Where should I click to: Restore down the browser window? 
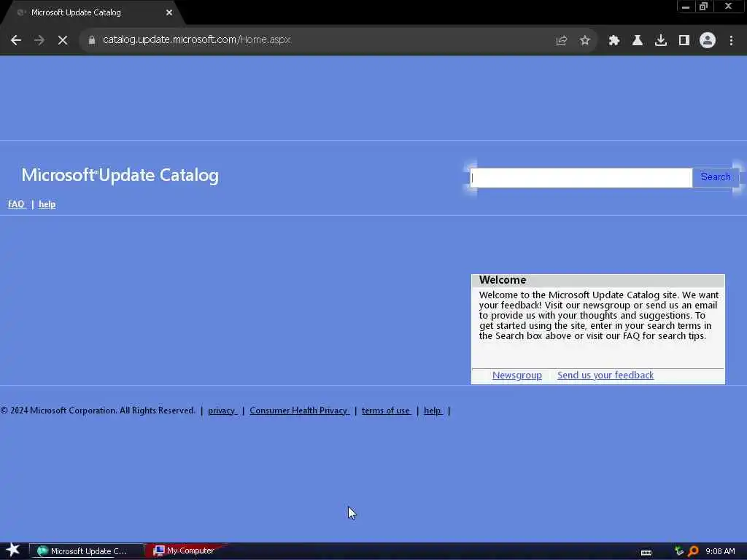704,7
